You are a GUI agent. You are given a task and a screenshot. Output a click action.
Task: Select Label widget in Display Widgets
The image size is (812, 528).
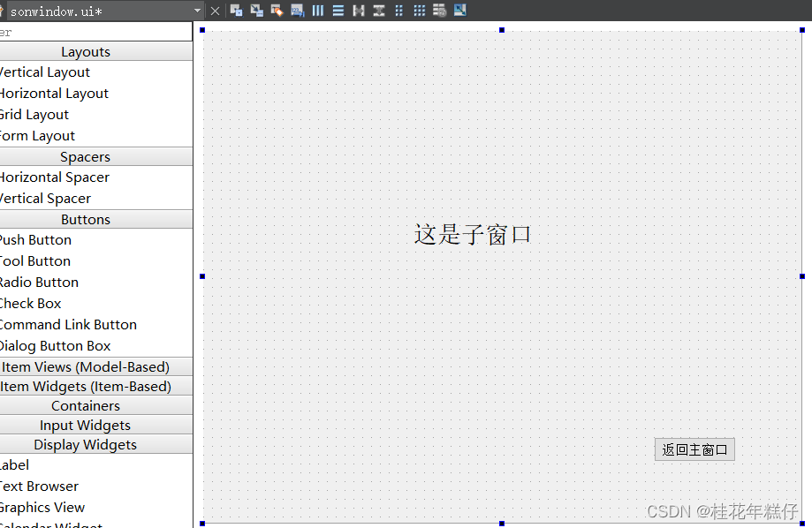(95, 465)
